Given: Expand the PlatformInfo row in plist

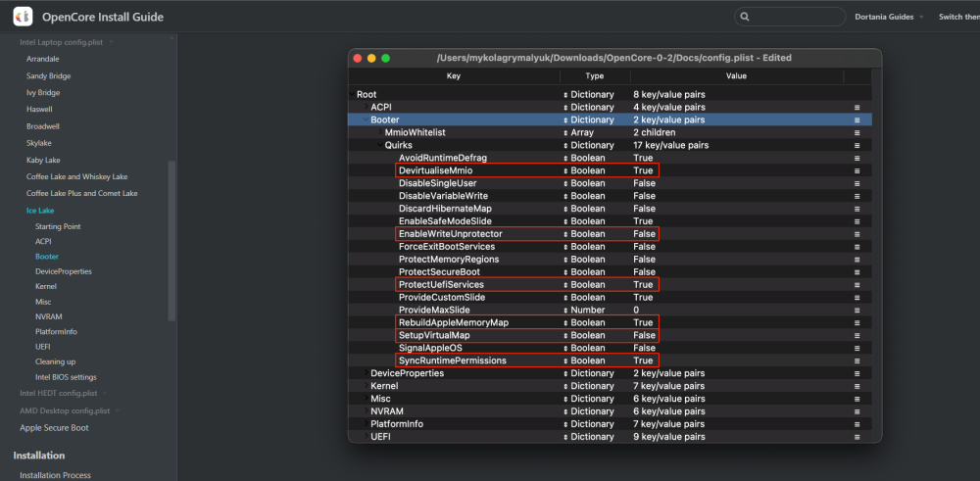Looking at the screenshot, I should (367, 423).
